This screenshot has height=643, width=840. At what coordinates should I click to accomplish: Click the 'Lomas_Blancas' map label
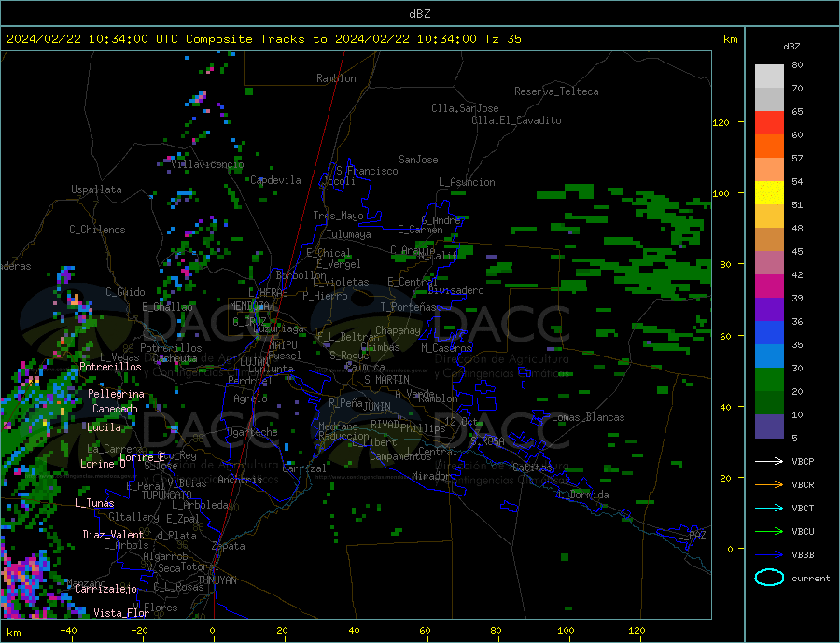point(588,417)
